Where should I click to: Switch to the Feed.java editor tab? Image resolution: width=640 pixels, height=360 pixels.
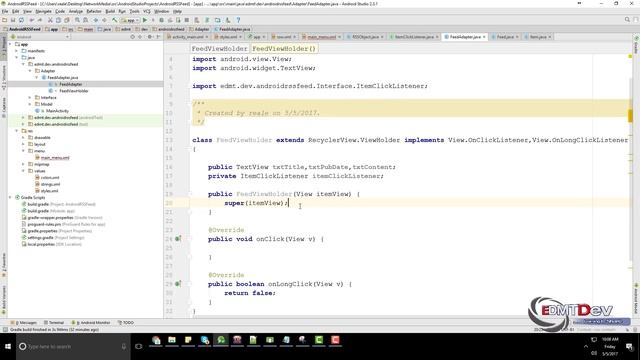(504, 37)
